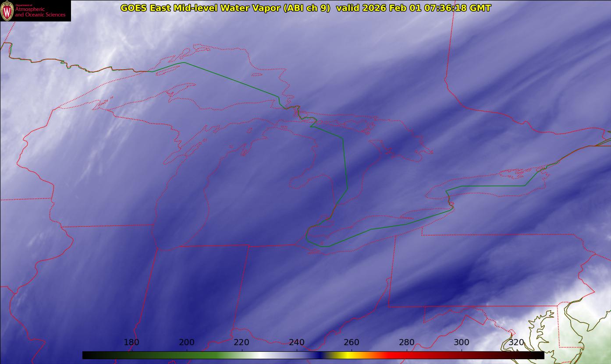611x364 pixels.
Task: Click the 300 label on the colorbar
Action: click(x=462, y=342)
